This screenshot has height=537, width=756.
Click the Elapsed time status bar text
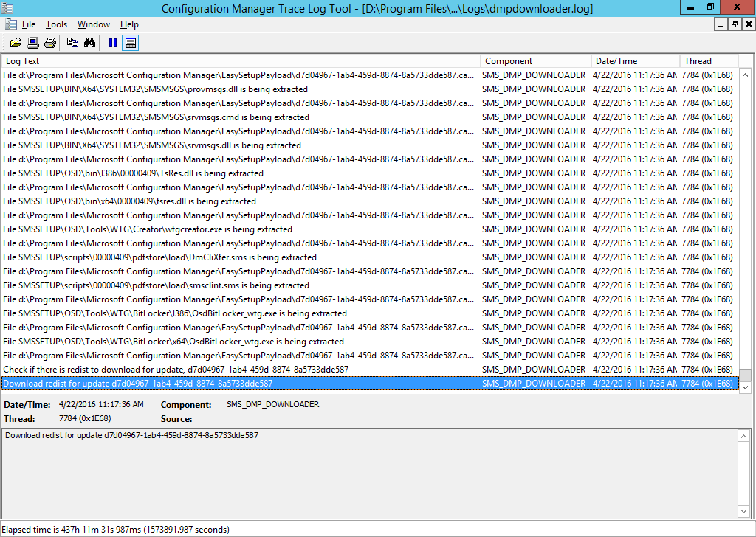coord(116,530)
